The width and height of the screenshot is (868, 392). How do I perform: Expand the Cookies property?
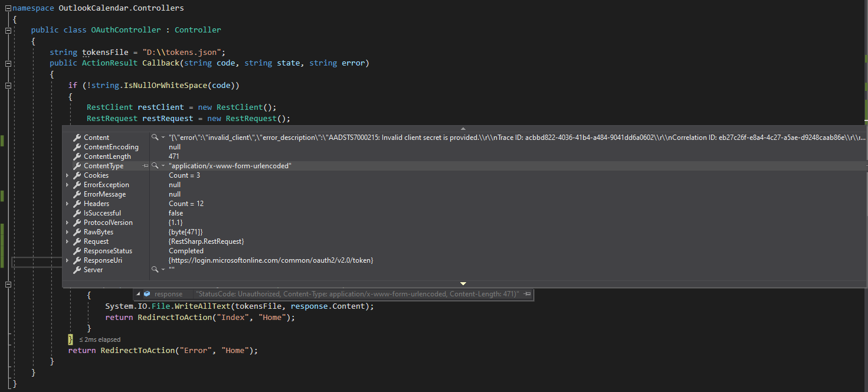click(67, 175)
